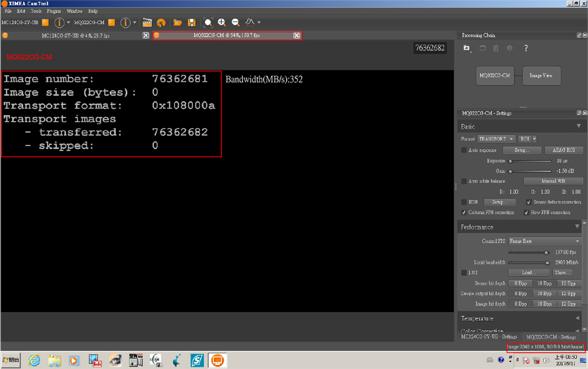Open the Format TRANSPORT dropdown
This screenshot has width=588, height=369.
point(496,139)
